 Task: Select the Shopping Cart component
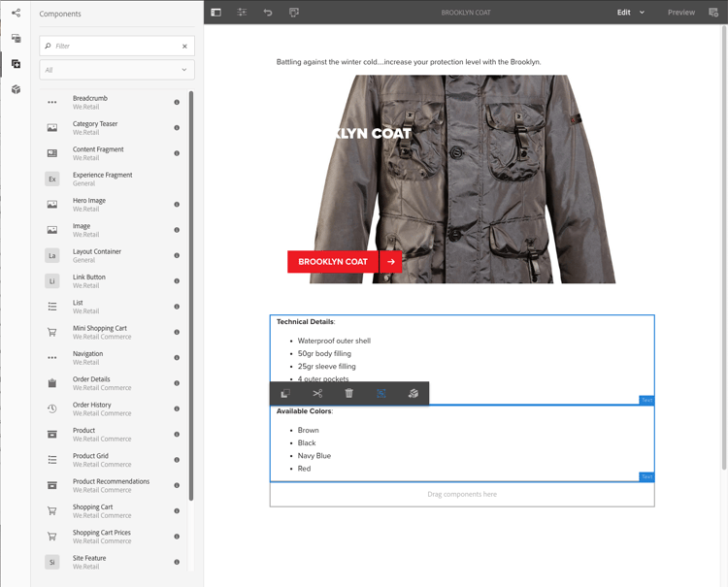point(114,510)
